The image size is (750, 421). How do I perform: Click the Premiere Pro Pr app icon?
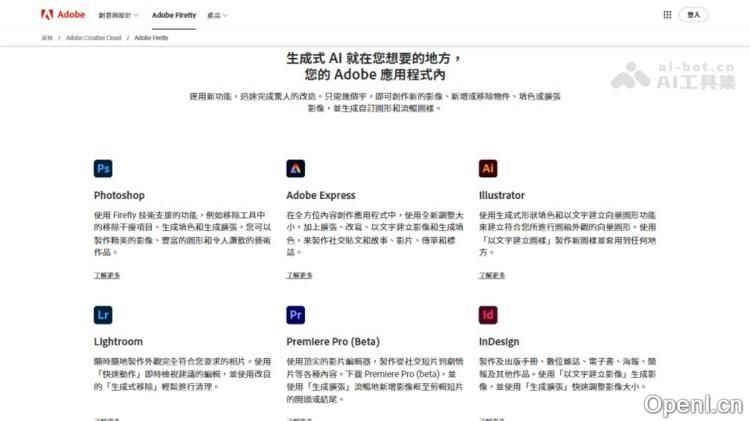click(x=296, y=315)
